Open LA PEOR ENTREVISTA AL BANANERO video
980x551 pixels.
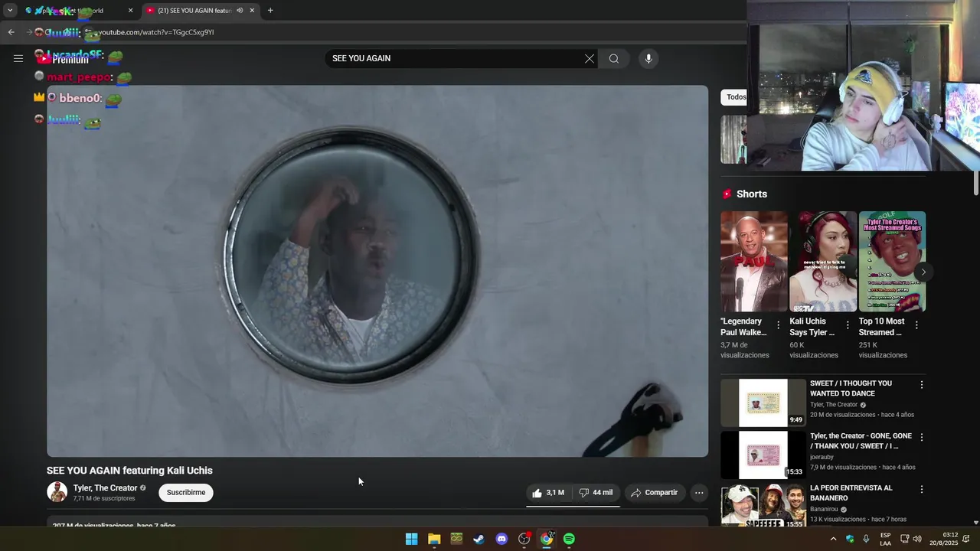click(851, 493)
